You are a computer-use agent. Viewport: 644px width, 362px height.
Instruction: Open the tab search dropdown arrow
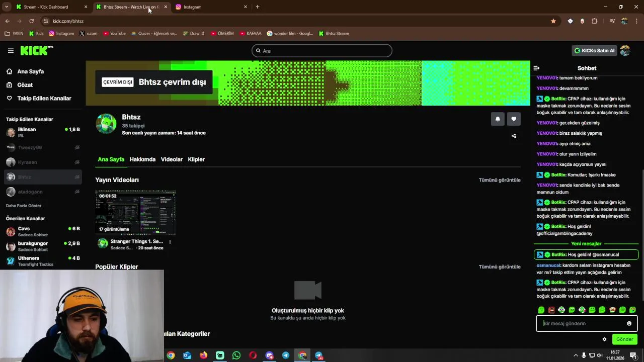(x=7, y=7)
